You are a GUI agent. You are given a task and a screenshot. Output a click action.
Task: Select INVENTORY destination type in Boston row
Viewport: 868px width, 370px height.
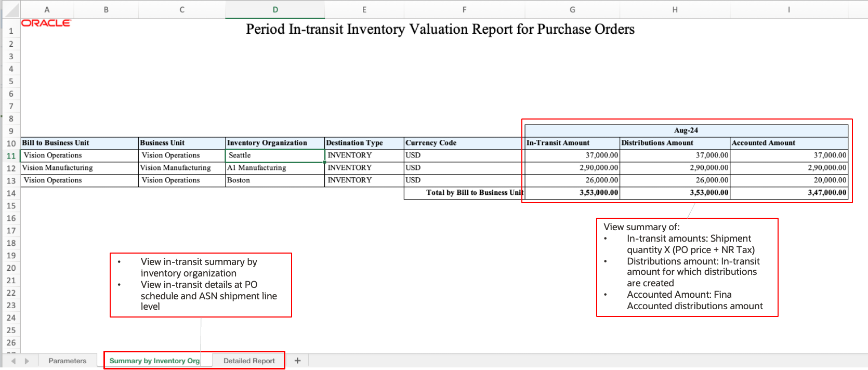(364, 180)
